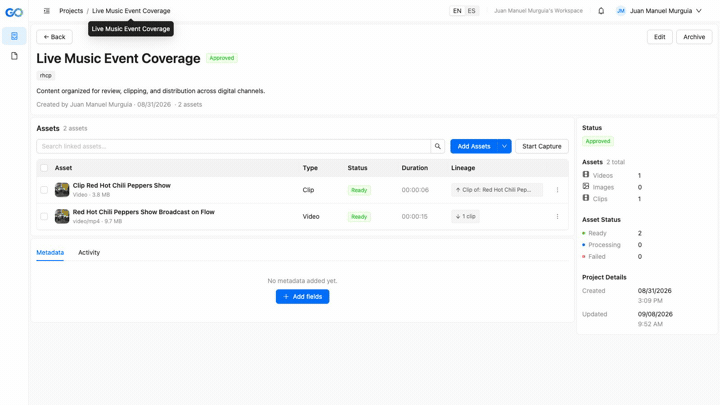720x405 pixels.
Task: Switch to the Activity tab
Action: [89, 253]
